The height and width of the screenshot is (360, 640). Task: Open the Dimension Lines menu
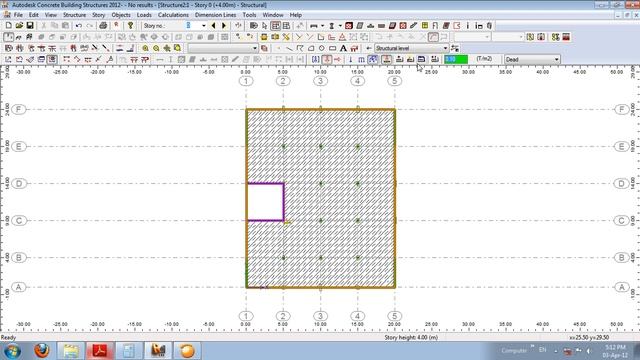pyautogui.click(x=215, y=15)
